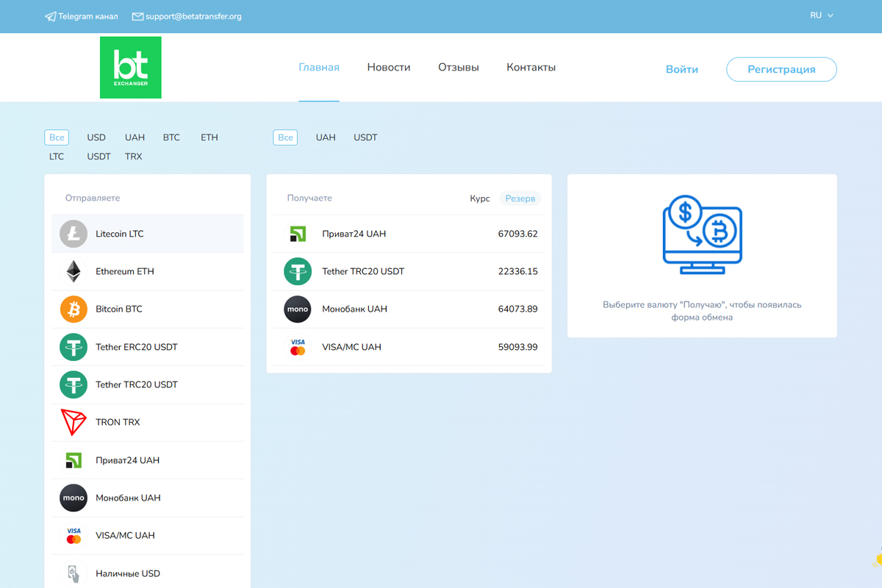The image size is (882, 588).
Task: Select Наличные USD in the send list
Action: pos(128,573)
